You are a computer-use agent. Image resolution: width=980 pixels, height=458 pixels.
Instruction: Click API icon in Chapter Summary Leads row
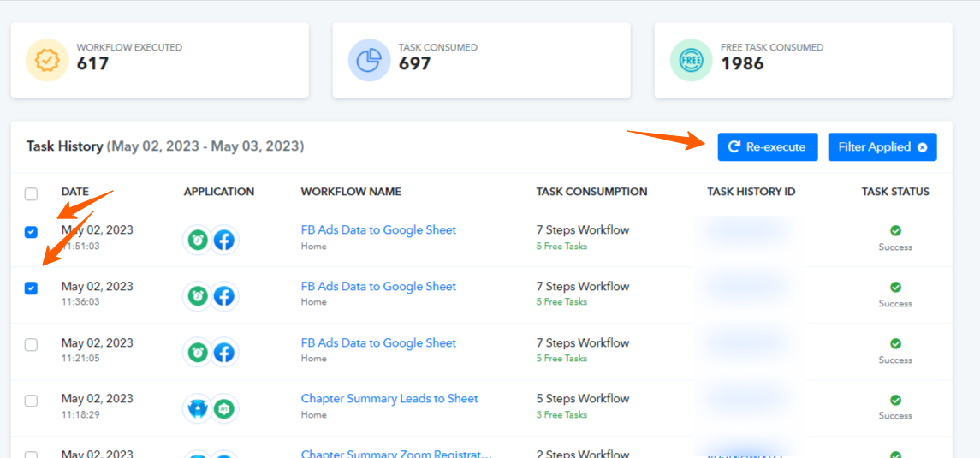[x=223, y=408]
